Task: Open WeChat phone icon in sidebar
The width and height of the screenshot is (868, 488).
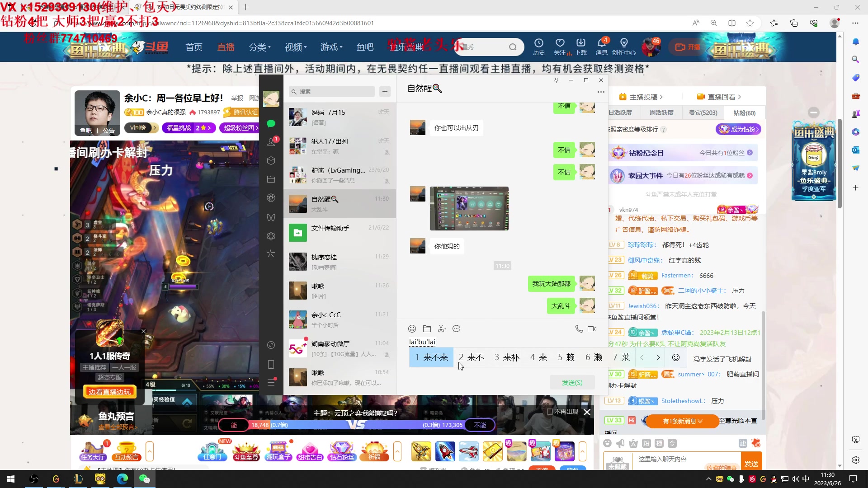Action: [271, 364]
